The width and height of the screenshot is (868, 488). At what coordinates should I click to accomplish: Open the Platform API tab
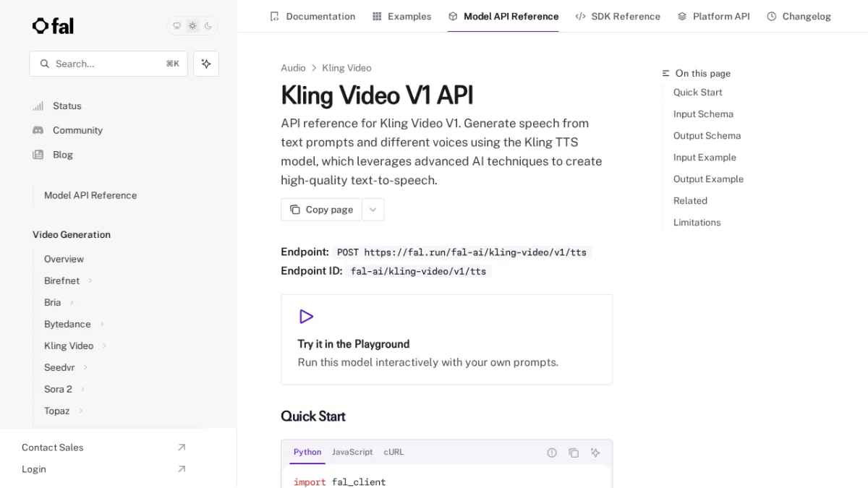click(713, 16)
